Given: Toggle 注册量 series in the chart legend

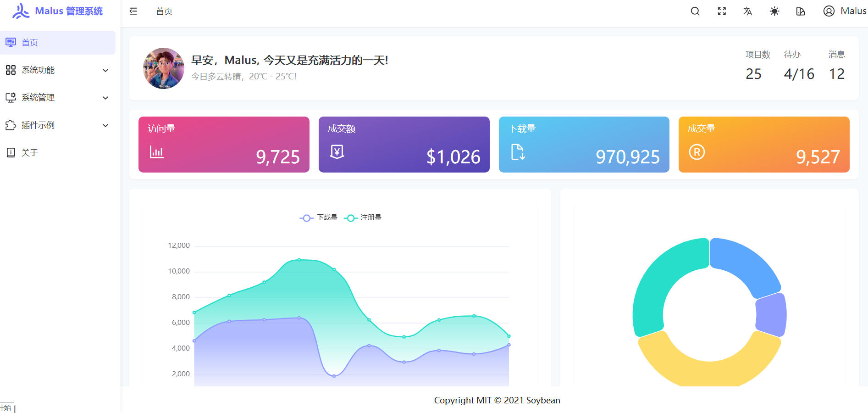Looking at the screenshot, I should point(363,218).
